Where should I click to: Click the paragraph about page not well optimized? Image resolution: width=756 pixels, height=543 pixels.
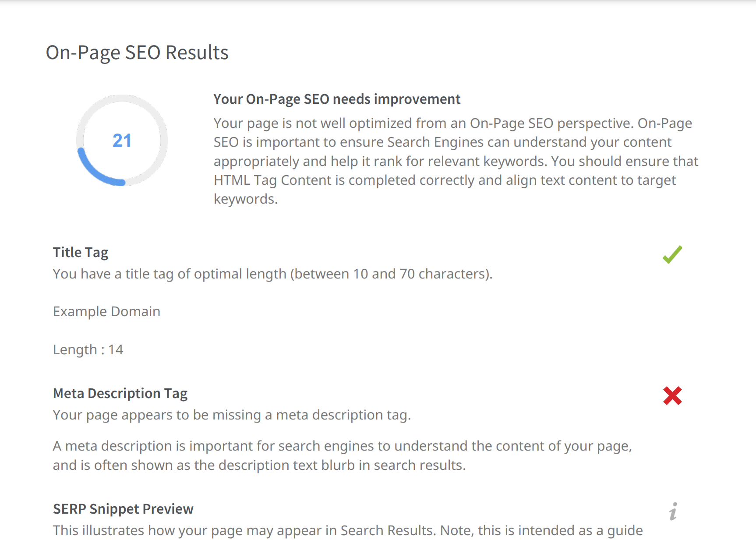(456, 161)
